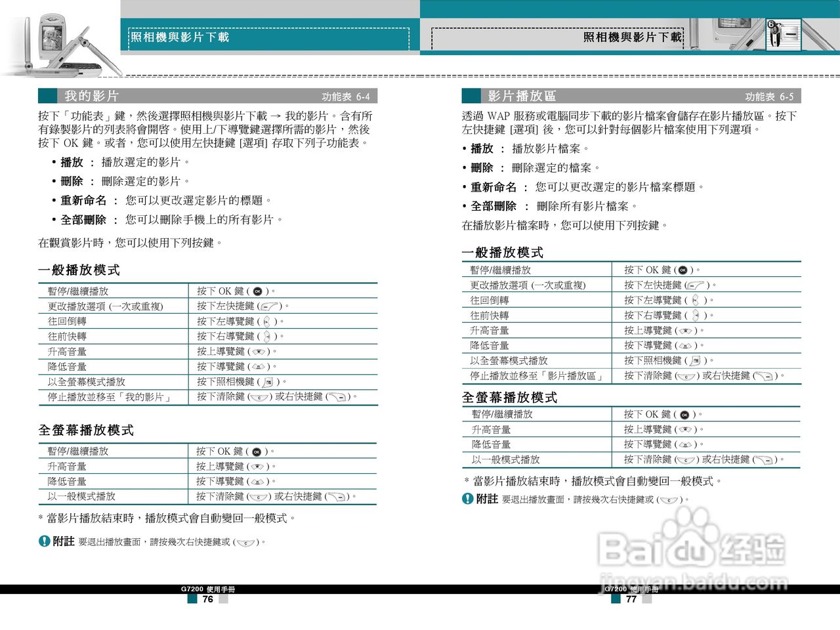Viewport: 840px width, 630px height.
Task: Click the 刪除所有影片檔案 bullet
Action: click(549, 205)
